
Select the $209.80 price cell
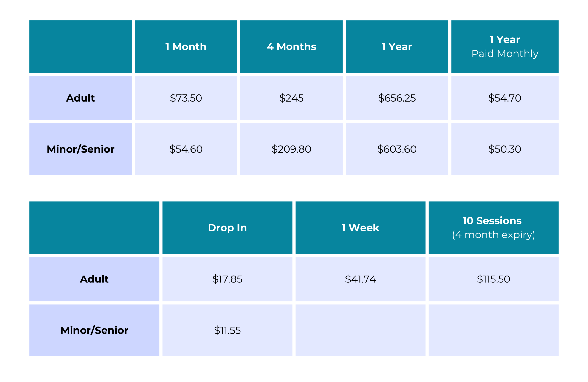click(291, 149)
